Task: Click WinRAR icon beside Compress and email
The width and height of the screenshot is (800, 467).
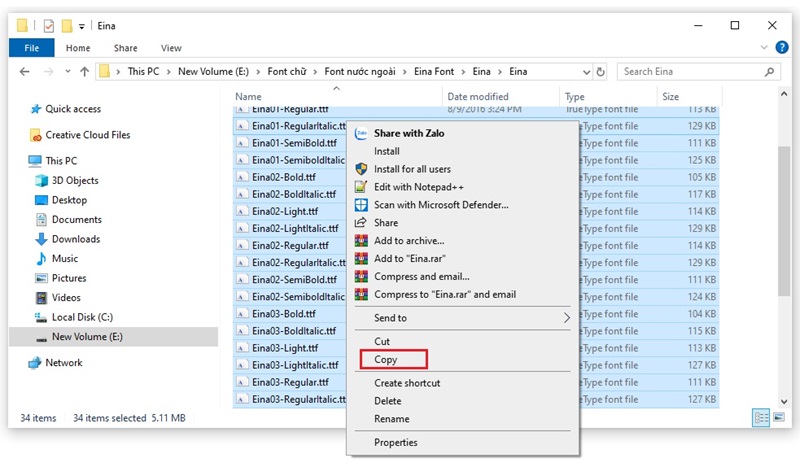Action: click(361, 276)
